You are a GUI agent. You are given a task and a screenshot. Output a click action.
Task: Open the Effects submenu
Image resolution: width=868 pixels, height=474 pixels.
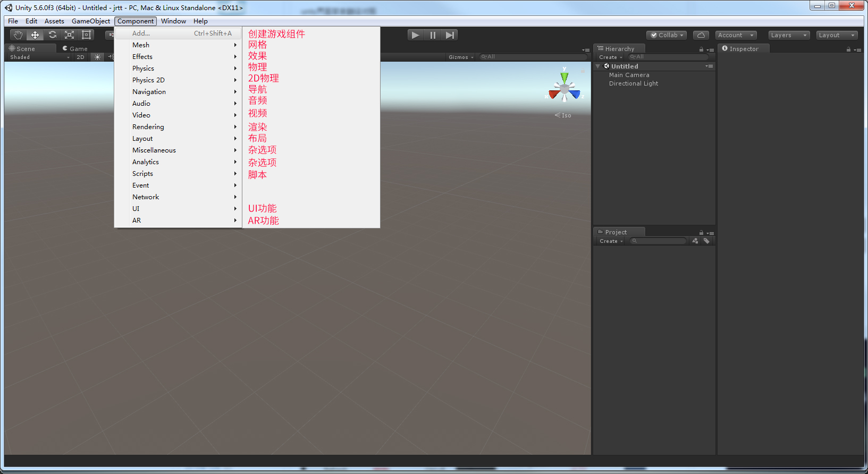178,57
